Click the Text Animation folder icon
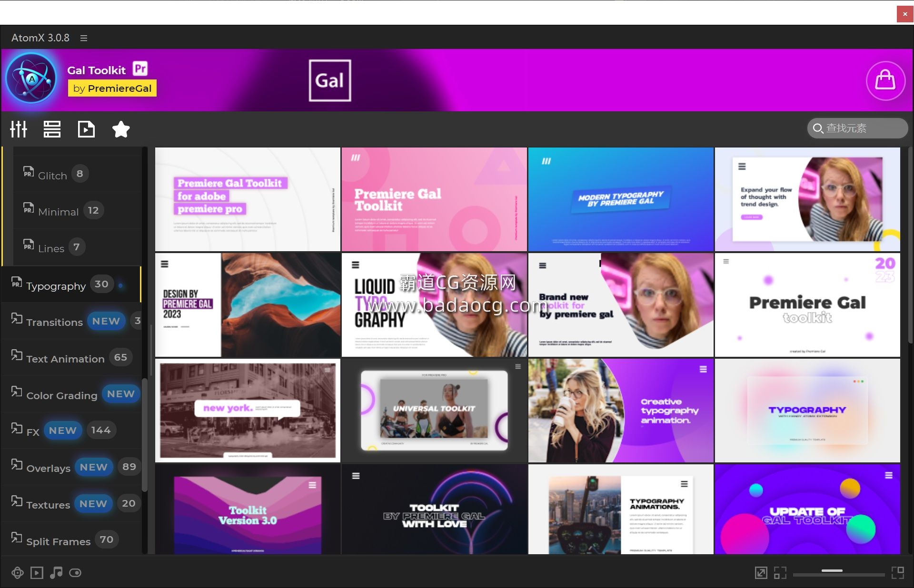The image size is (914, 588). click(17, 355)
